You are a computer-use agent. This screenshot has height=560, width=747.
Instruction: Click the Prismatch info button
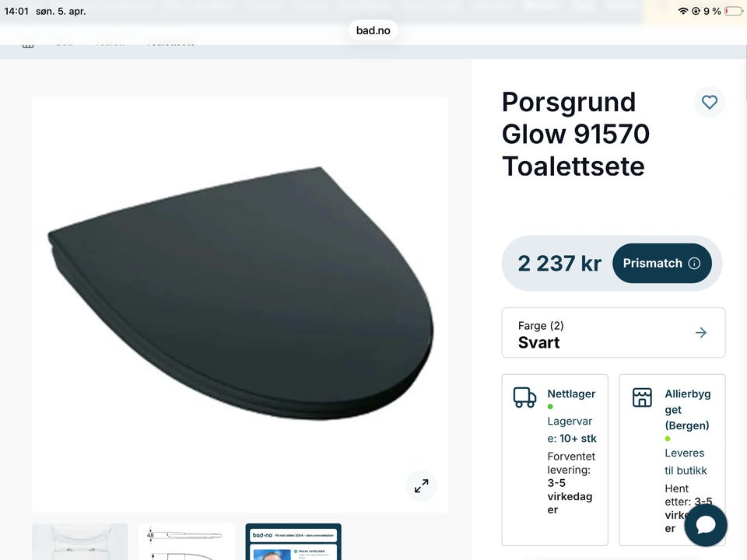tap(661, 264)
